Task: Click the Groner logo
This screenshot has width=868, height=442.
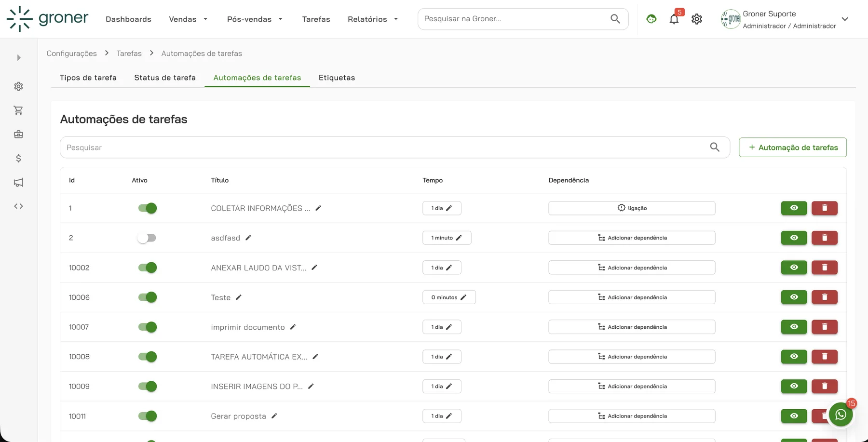Action: click(47, 19)
